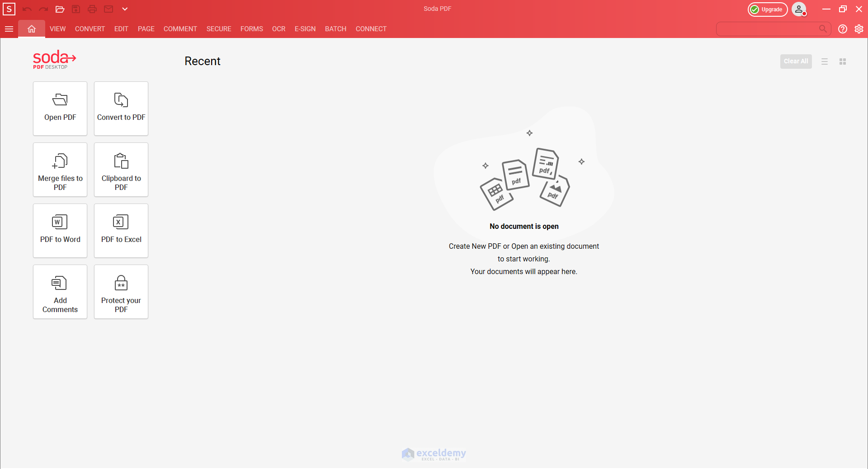Open the user account profile icon
Viewport: 868px width, 469px height.
click(799, 9)
